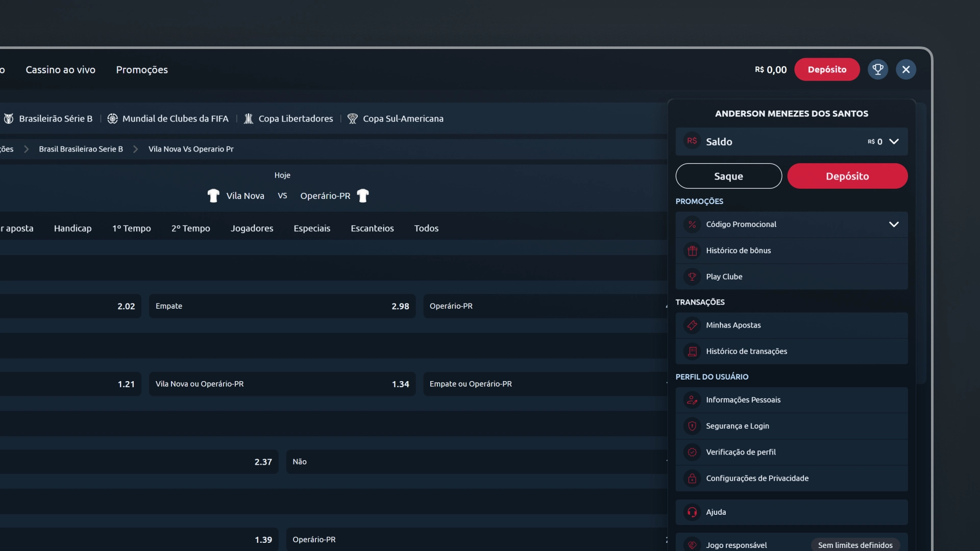Click the Play Clube trophy icon
The width and height of the screenshot is (980, 551).
coord(692,277)
